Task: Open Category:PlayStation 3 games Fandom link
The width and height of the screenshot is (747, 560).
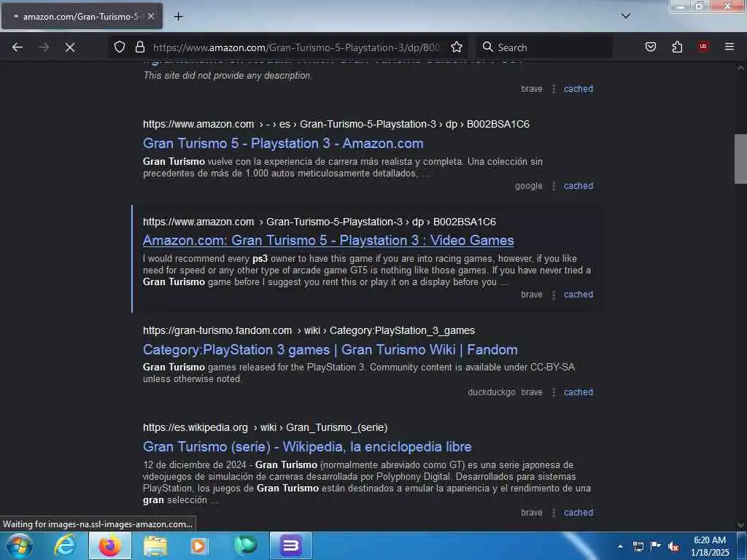Action: pyautogui.click(x=330, y=349)
